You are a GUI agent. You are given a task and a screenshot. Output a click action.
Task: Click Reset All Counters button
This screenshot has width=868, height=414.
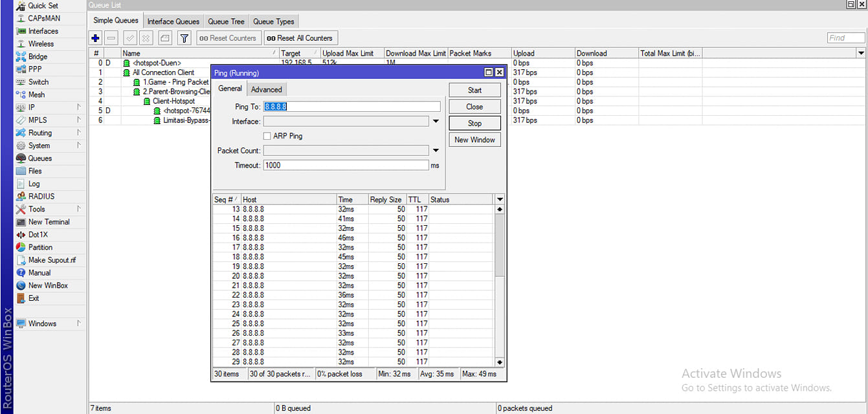point(300,38)
